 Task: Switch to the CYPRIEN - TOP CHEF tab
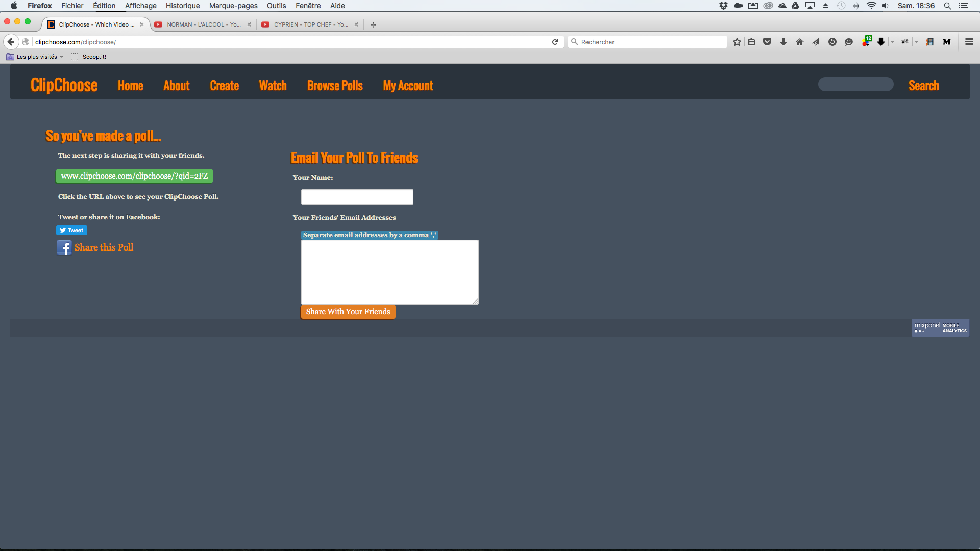click(x=310, y=24)
